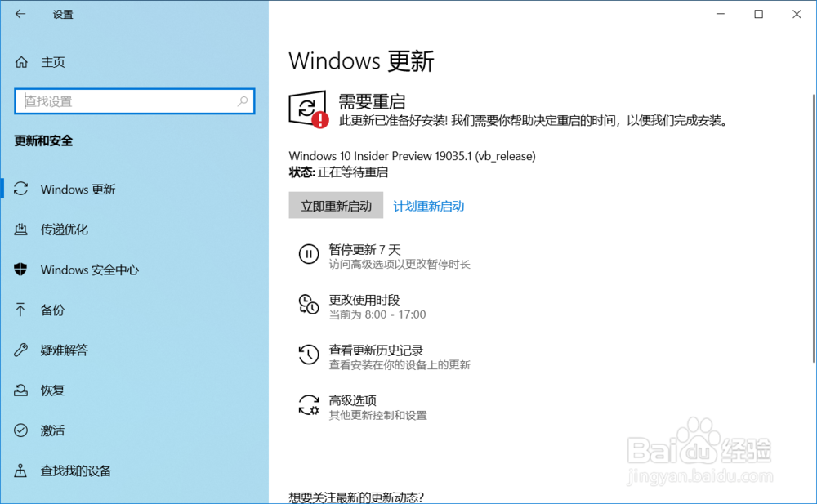Select the Windows 更新 refresh icon in sidebar
Image resolution: width=817 pixels, height=504 pixels.
coord(20,189)
